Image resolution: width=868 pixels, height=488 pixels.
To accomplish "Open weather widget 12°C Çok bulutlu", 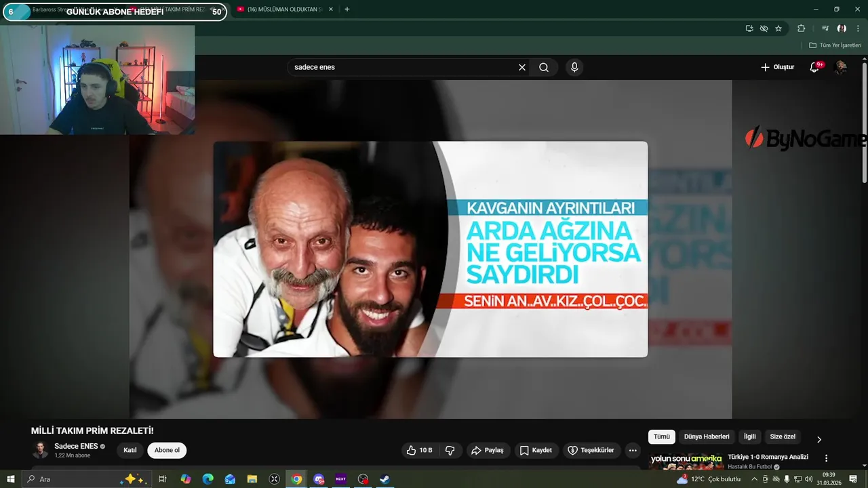I will (x=709, y=479).
